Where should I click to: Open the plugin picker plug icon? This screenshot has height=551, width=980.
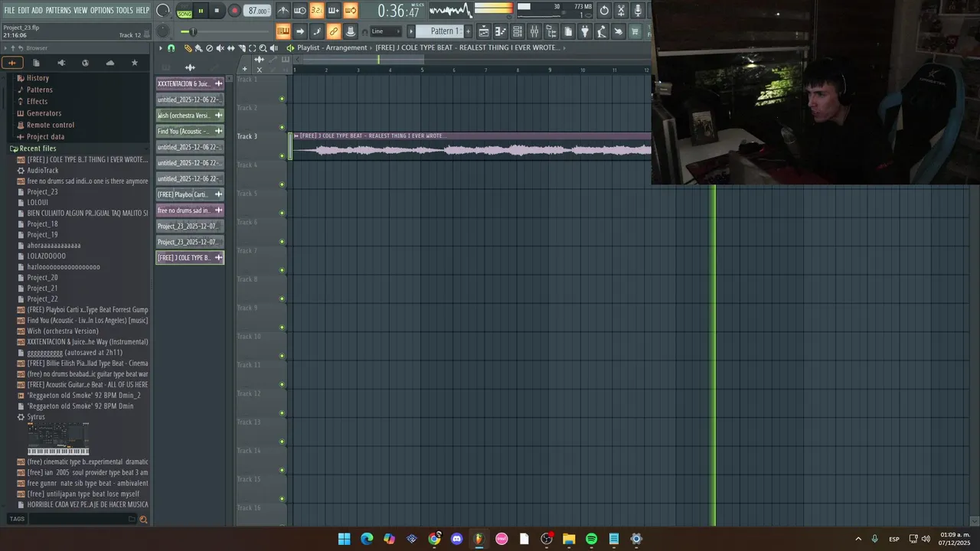585,31
